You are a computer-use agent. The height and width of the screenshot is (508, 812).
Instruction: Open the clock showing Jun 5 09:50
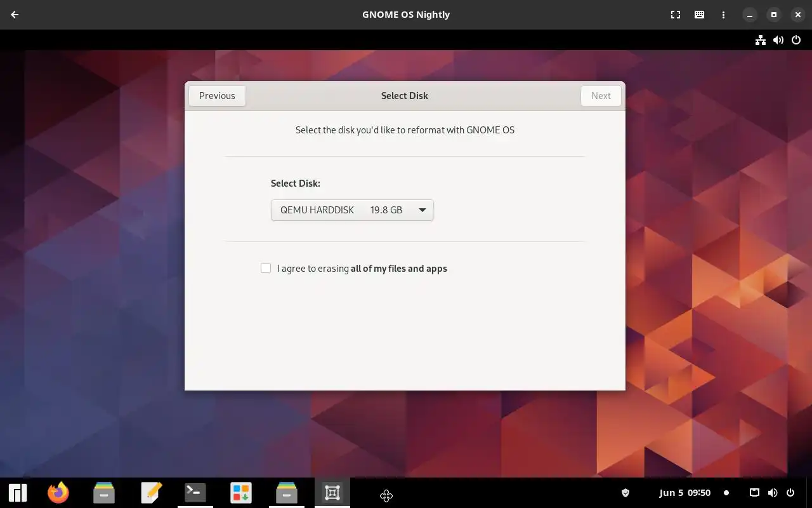pyautogui.click(x=685, y=493)
